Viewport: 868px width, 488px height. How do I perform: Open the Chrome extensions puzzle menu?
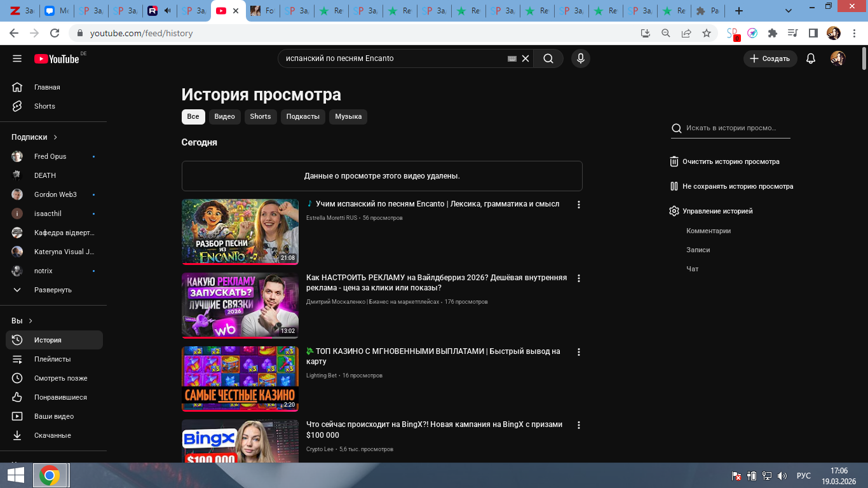pos(773,33)
